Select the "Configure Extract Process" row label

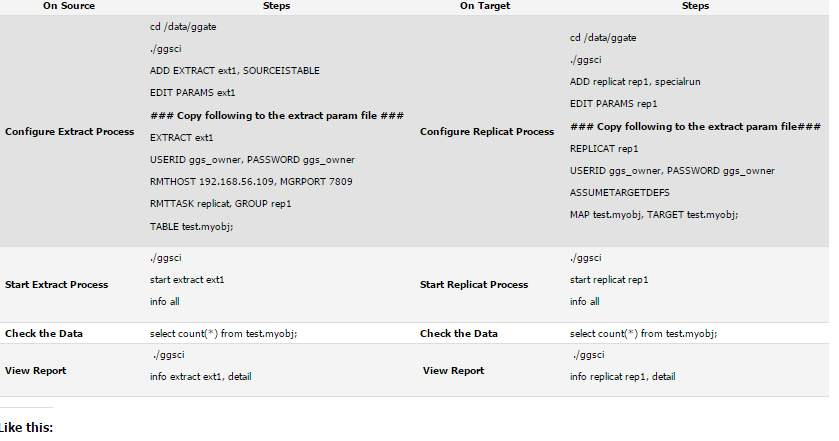(69, 131)
